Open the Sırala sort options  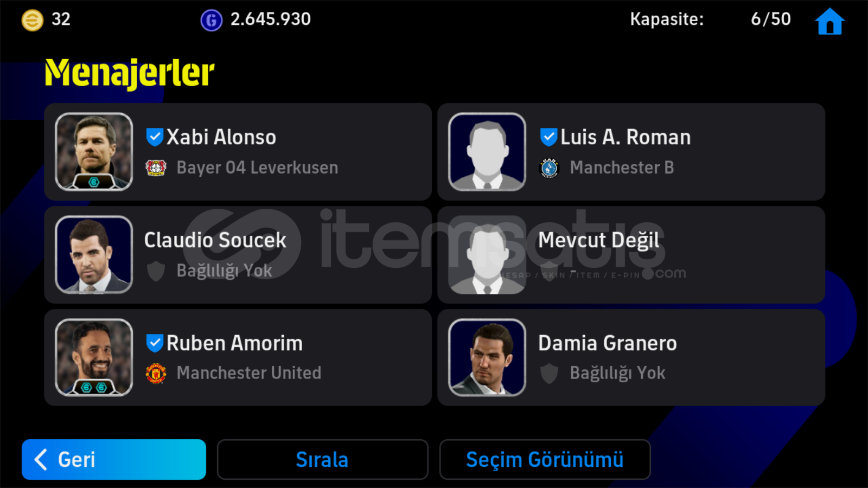pyautogui.click(x=322, y=459)
